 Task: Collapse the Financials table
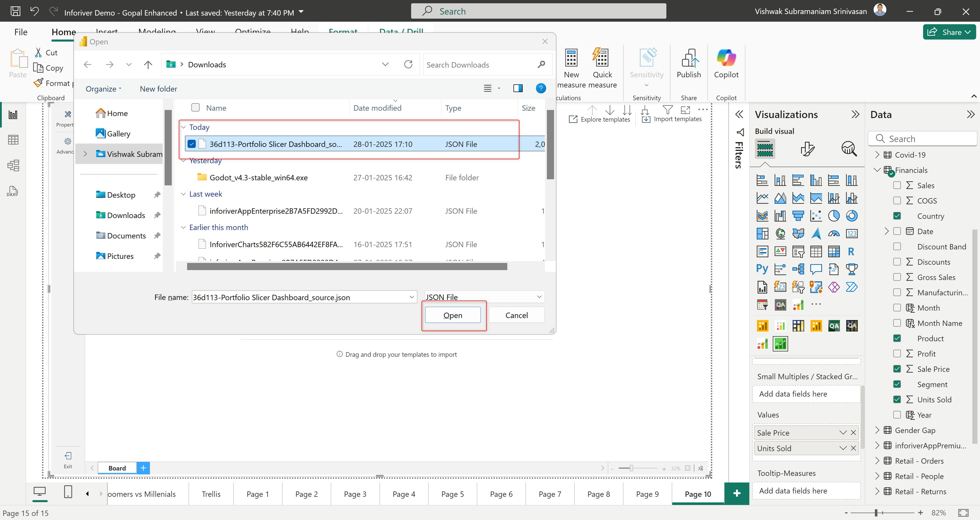click(x=877, y=170)
